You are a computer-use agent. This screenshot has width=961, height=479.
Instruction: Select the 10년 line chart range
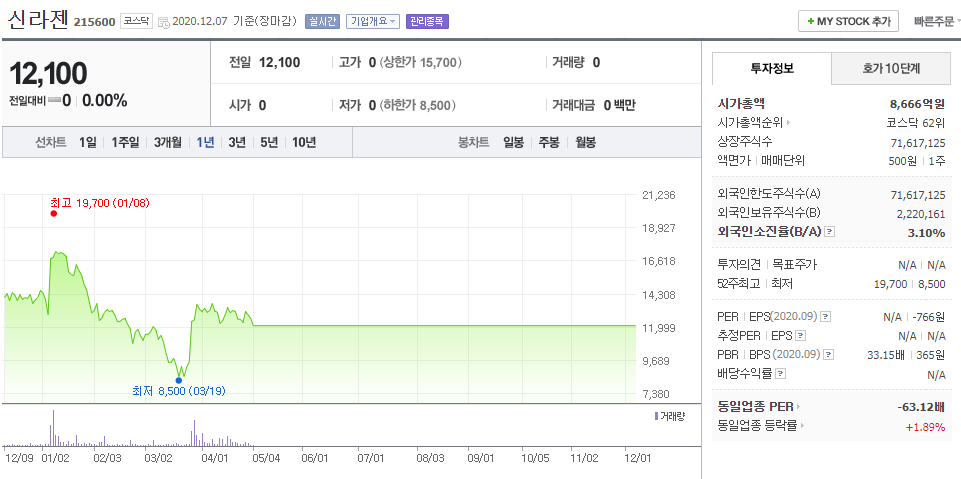[304, 143]
